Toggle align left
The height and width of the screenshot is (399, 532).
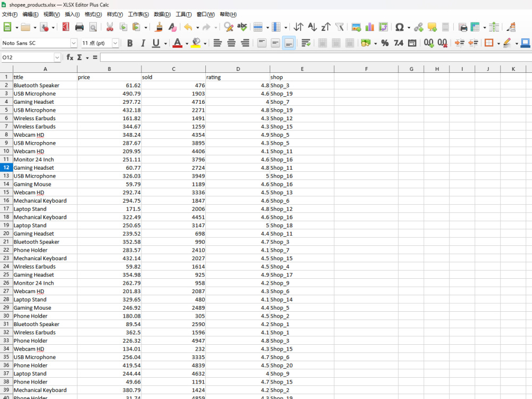tap(218, 43)
